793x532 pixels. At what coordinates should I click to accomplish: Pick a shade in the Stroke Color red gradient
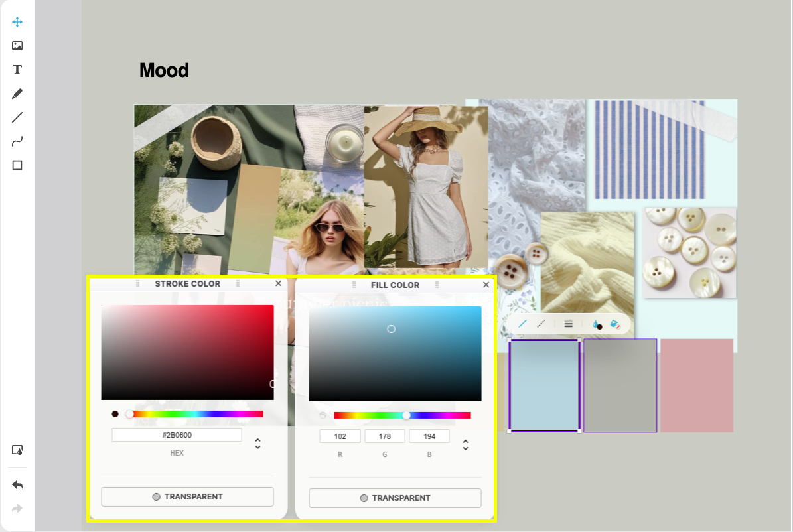pos(188,352)
